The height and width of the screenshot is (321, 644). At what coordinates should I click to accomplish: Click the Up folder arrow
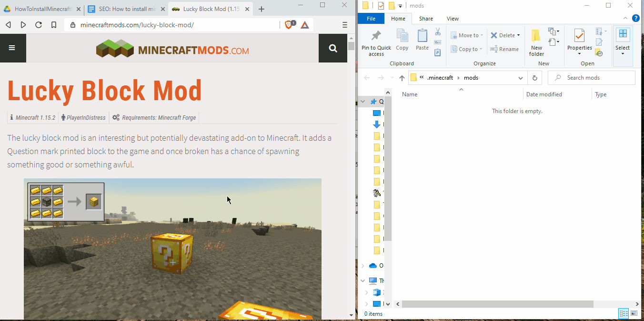(x=402, y=78)
